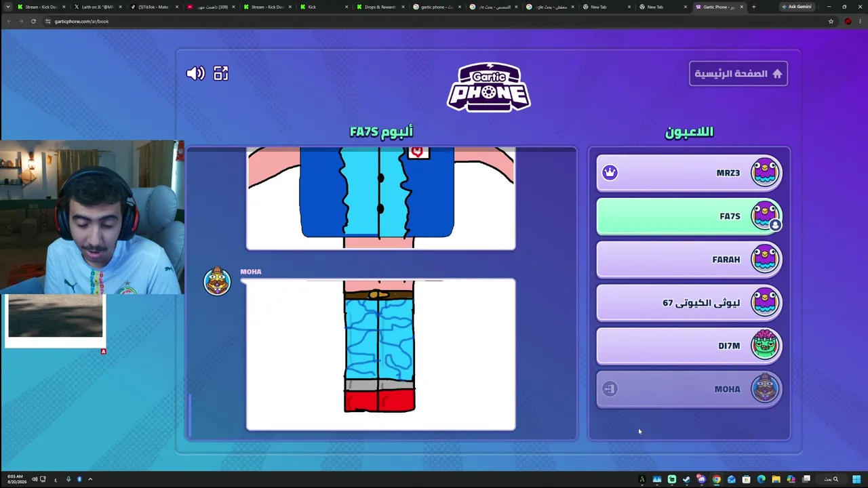This screenshot has height=488, width=868.
Task: Open Discord from the taskbar
Action: pyautogui.click(x=702, y=479)
